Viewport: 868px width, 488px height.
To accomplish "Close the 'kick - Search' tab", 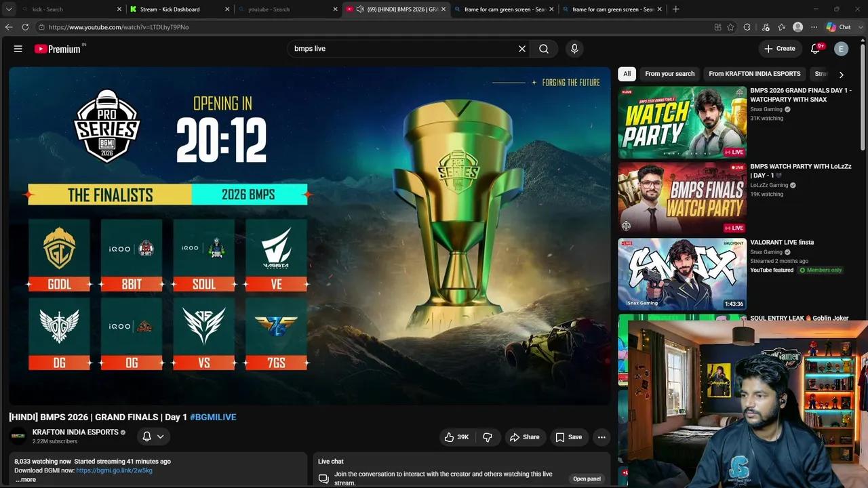I will point(119,9).
